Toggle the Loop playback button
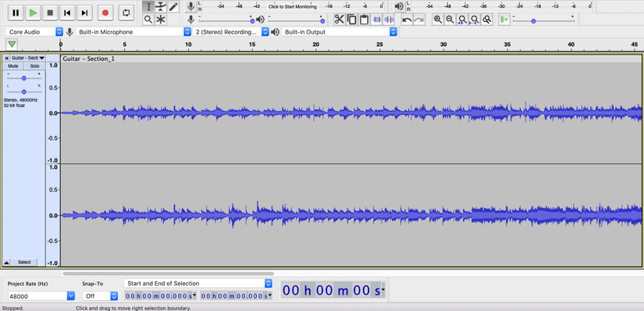 (126, 13)
